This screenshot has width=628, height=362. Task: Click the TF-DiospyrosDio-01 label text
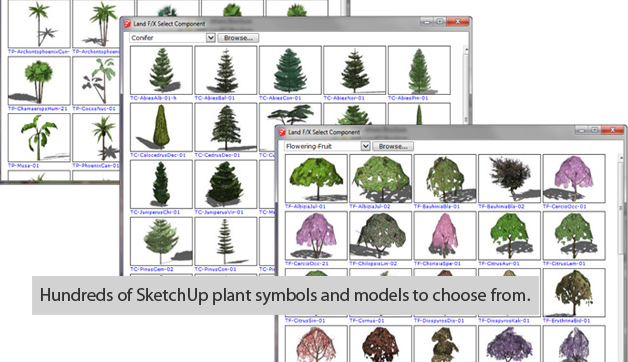tap(439, 321)
